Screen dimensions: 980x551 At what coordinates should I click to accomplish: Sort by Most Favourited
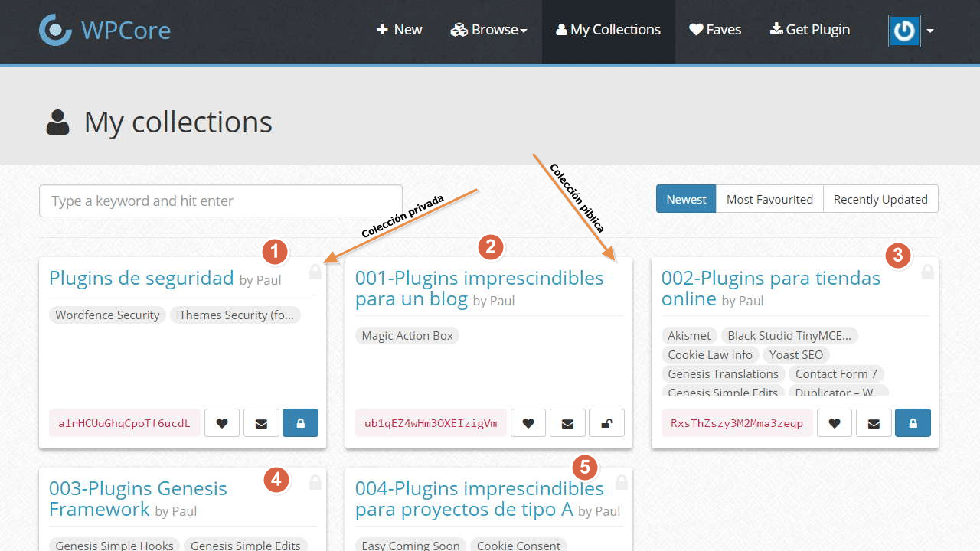769,199
